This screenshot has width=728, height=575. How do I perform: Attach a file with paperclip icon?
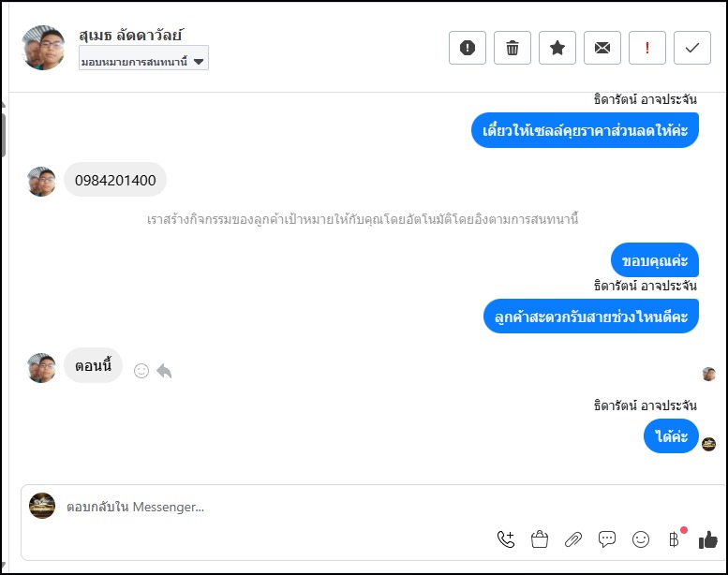pos(573,538)
